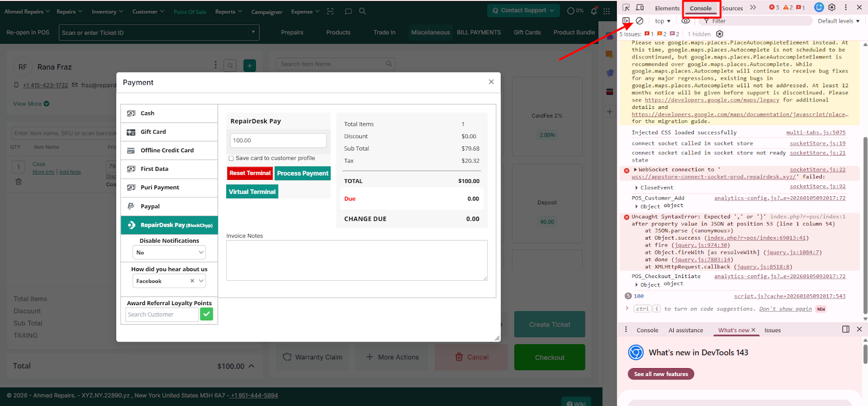
Task: Close the Payment dialog
Action: 491,82
